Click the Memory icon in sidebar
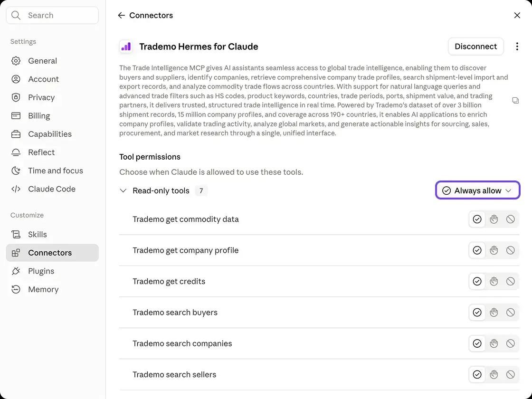Screen dimensions: 532x399 16,289
